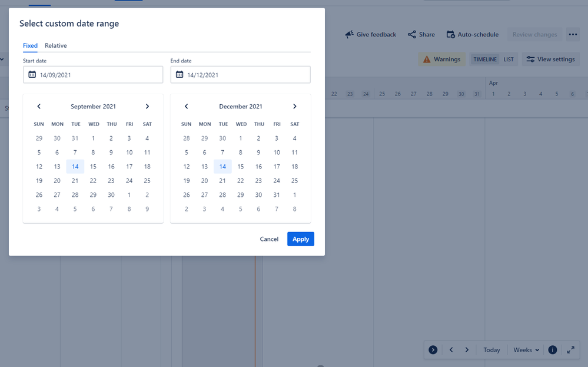The height and width of the screenshot is (367, 588).
Task: Click the View settings label
Action: [x=556, y=59]
